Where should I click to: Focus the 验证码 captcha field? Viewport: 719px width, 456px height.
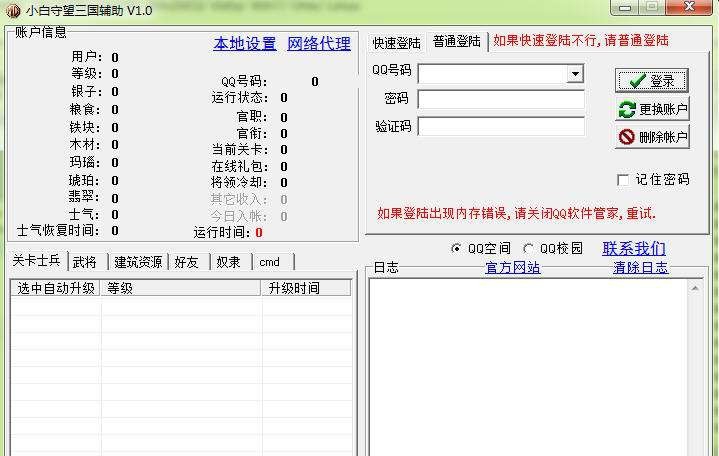point(501,127)
